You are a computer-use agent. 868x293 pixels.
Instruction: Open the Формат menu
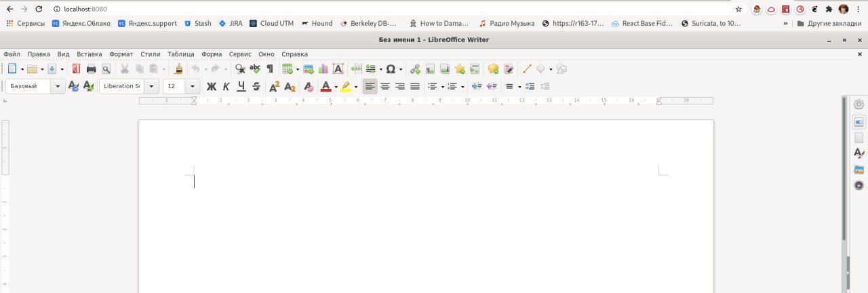click(x=121, y=54)
